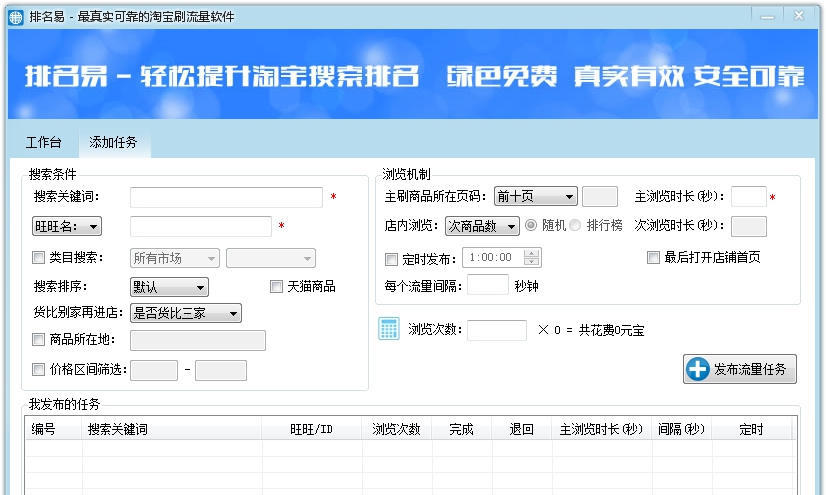Choose the 排行榜 radio option
The image size is (826, 495).
(575, 226)
